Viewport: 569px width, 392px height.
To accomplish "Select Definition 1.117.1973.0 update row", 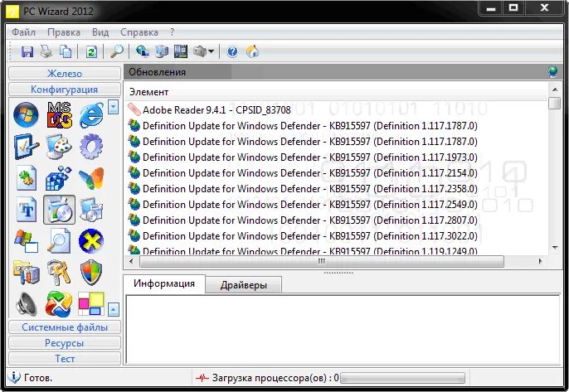I will coord(303,157).
